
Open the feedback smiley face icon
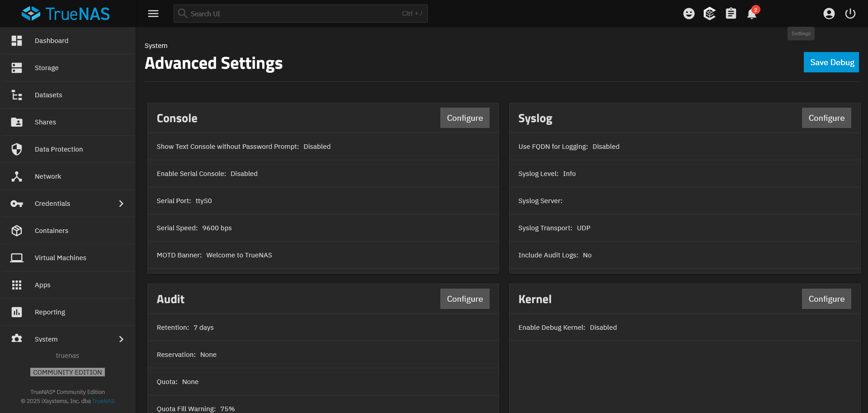(689, 14)
